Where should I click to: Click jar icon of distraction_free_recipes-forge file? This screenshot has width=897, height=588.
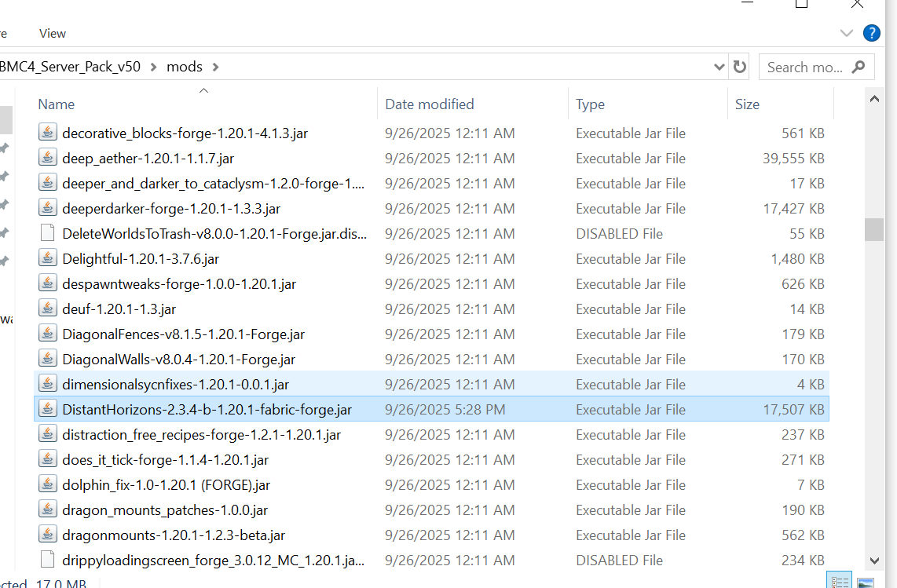click(47, 435)
